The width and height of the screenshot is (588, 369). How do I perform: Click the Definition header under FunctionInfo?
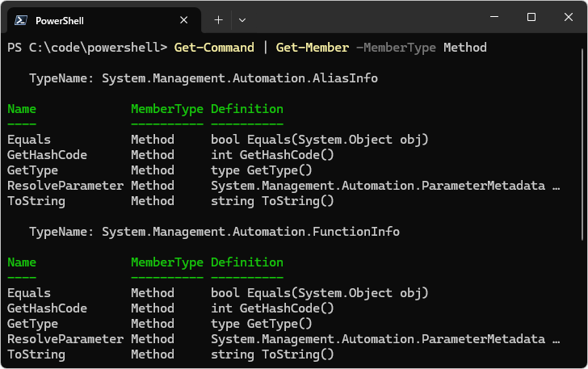point(246,262)
